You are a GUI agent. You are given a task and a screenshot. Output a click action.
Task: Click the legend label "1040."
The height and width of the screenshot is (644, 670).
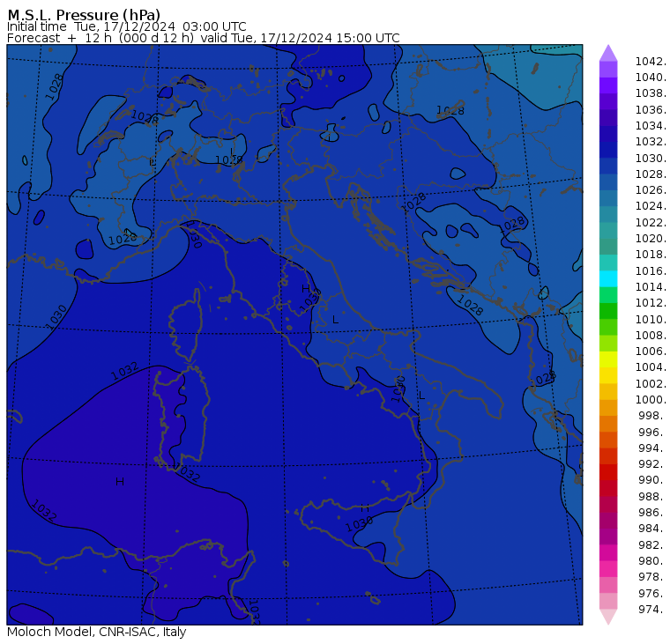[651, 78]
